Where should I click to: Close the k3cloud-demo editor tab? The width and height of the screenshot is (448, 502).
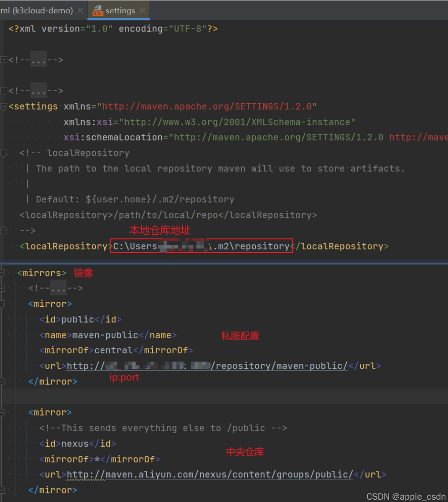pos(80,10)
